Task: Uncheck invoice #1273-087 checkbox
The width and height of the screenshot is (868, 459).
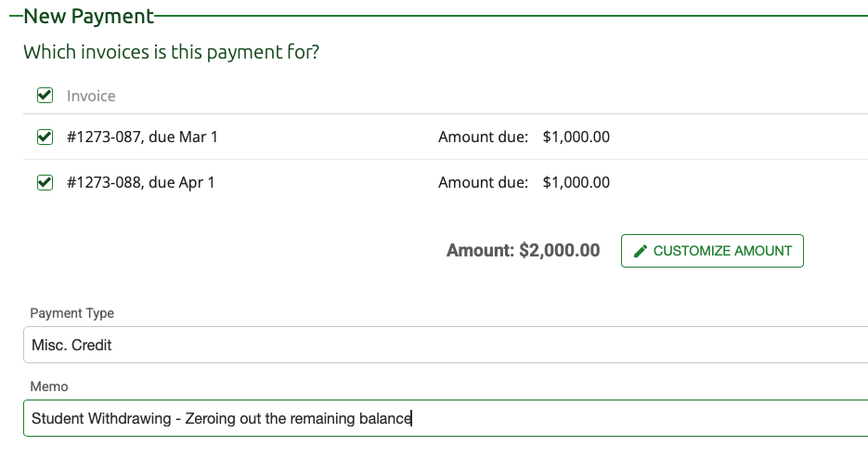Action: pyautogui.click(x=44, y=138)
